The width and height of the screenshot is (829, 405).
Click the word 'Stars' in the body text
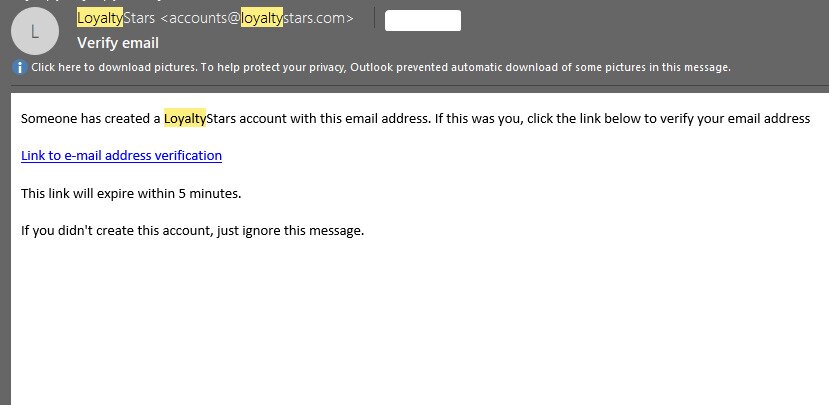tap(221, 118)
